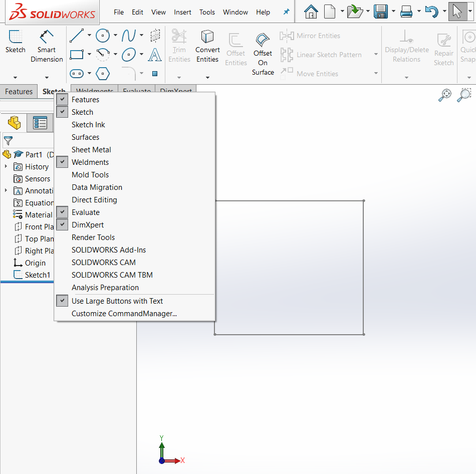Open the Line tool dropdown arrow

click(89, 35)
